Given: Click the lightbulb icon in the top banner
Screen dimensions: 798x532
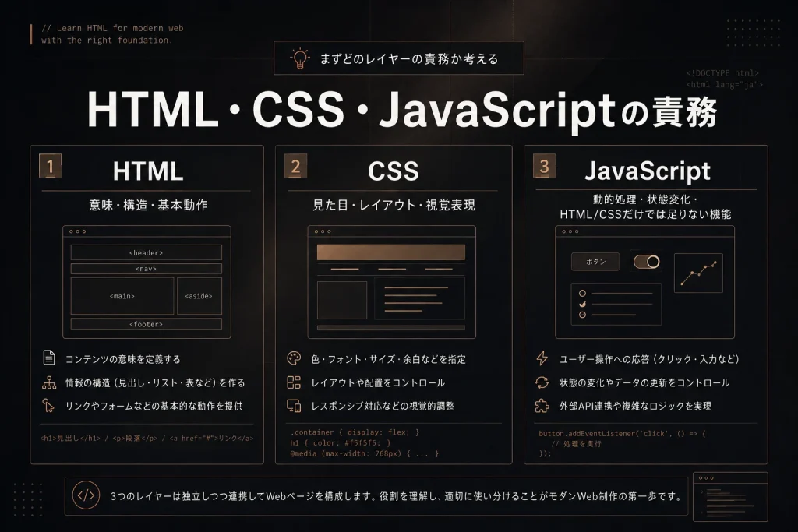Looking at the screenshot, I should (x=300, y=58).
